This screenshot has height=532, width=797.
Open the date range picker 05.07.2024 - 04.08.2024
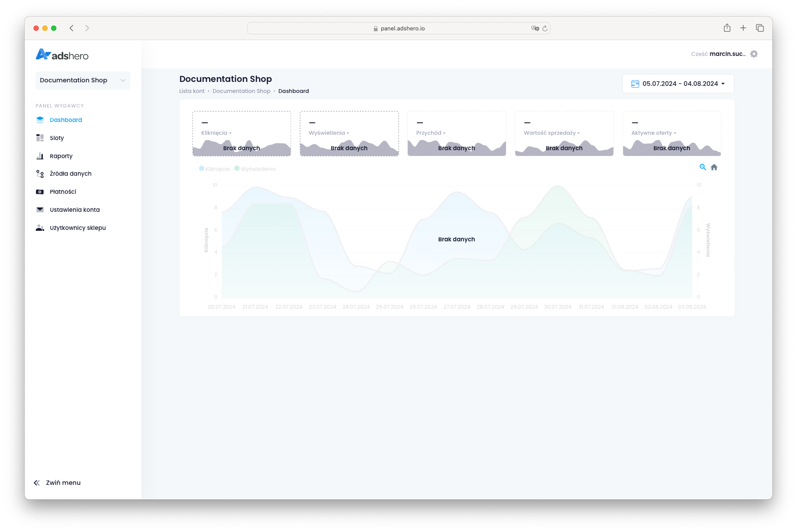pos(678,84)
